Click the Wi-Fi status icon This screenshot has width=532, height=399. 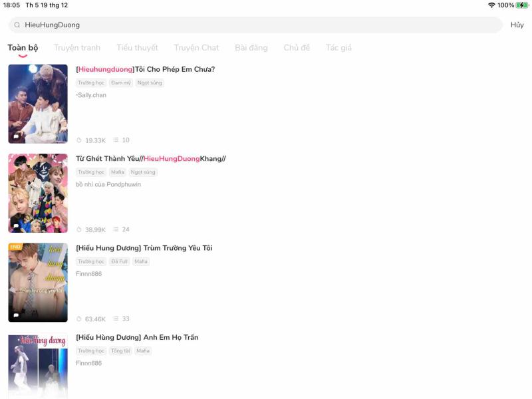click(x=491, y=5)
